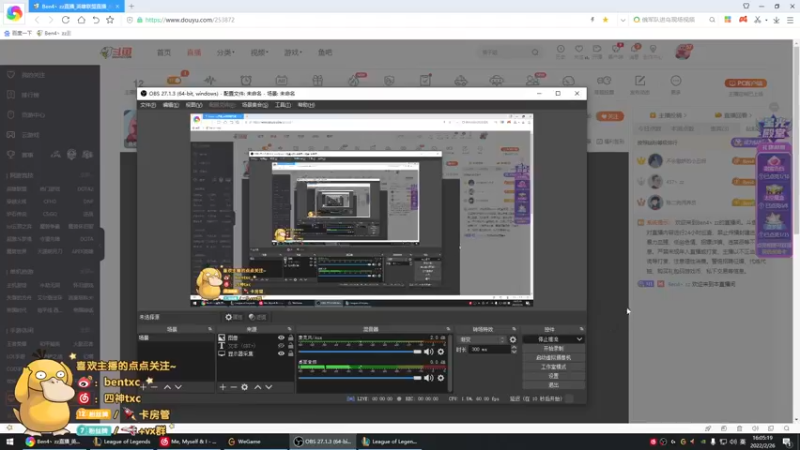This screenshot has width=800, height=450.
Task: Pop out the 场景 scenes dock
Action: click(210, 330)
